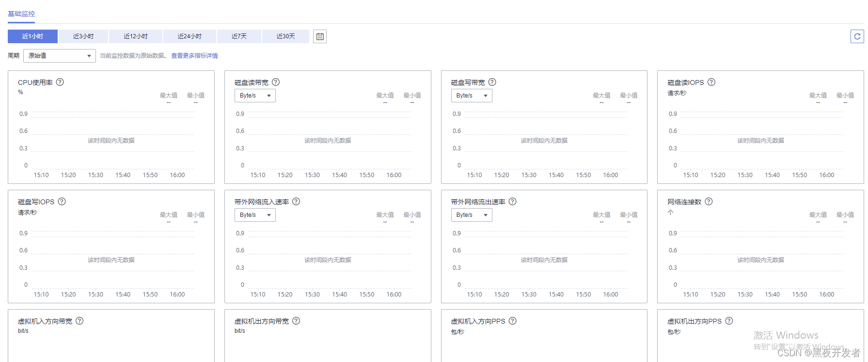Open Byte/s unit dropdown for 带外网络流入速率

(x=255, y=215)
